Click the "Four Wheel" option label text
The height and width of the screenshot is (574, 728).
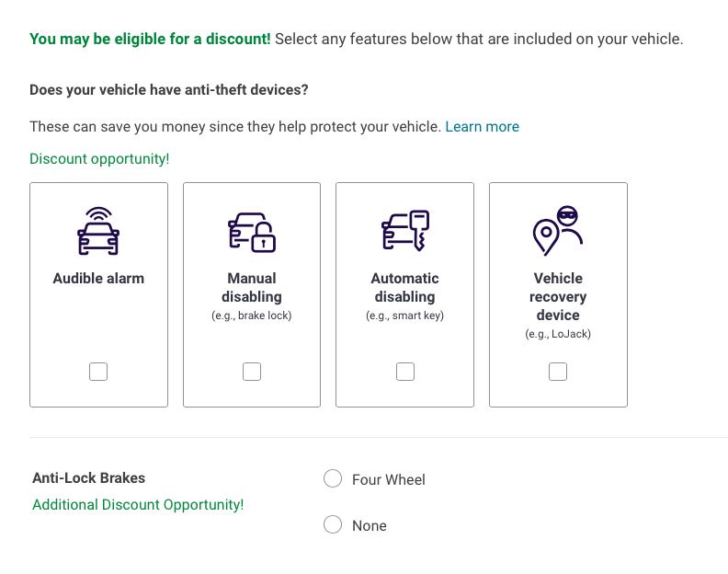coord(389,480)
